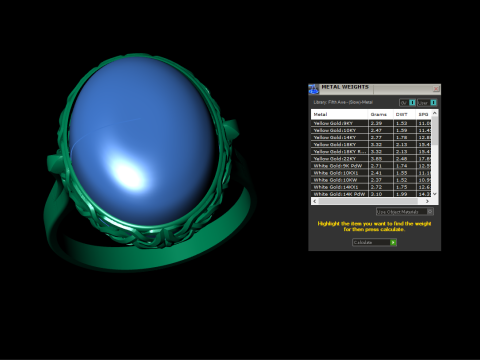
Task: Click the User library button
Action: coord(427,103)
